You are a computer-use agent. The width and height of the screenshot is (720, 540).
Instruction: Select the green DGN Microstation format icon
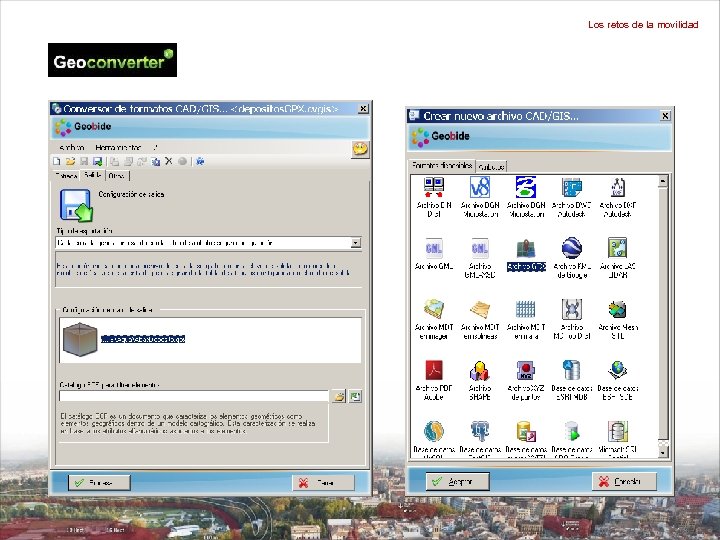coord(526,187)
